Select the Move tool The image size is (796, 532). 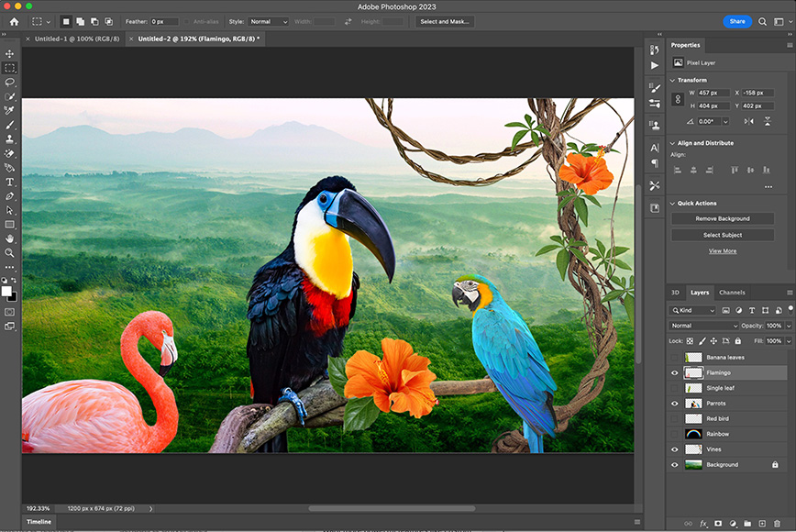click(x=10, y=54)
